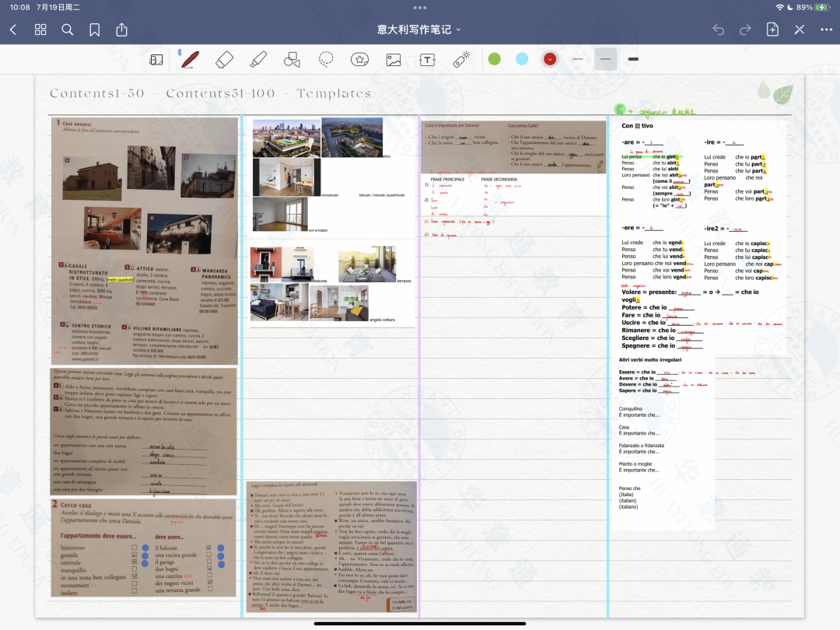
Task: Pick the green pen color
Action: (x=495, y=59)
